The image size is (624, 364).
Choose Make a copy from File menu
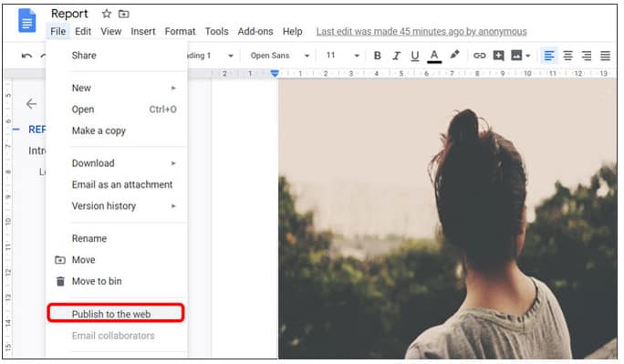[x=99, y=130]
